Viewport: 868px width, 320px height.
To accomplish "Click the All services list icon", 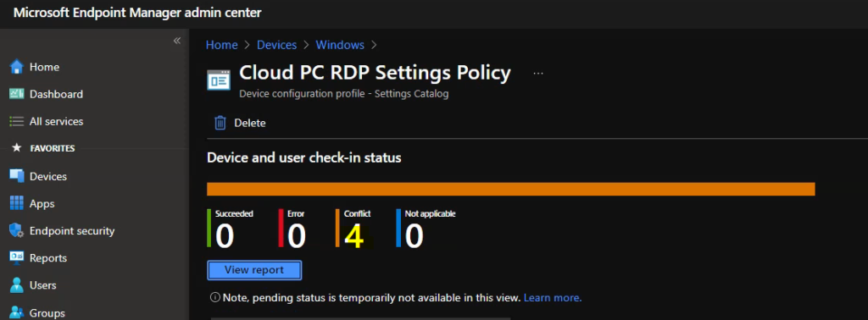I will (x=17, y=121).
